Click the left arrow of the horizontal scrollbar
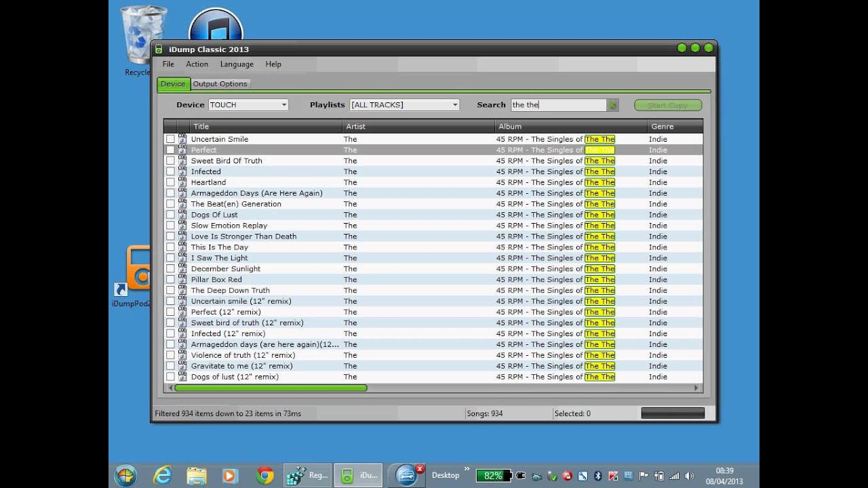The height and width of the screenshot is (488, 868). coord(170,388)
